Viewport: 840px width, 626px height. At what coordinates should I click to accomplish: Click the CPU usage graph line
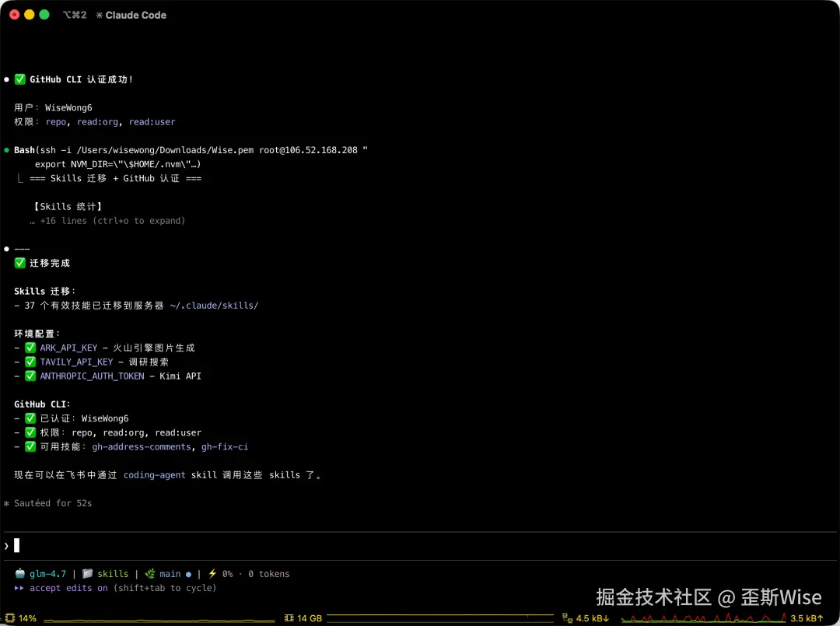(159, 620)
